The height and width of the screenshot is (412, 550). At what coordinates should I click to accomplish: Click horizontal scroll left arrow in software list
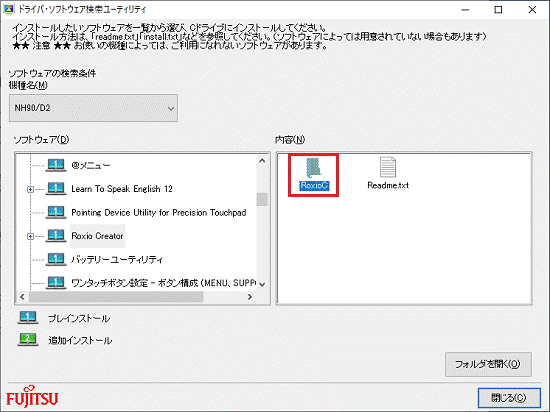tap(22, 297)
